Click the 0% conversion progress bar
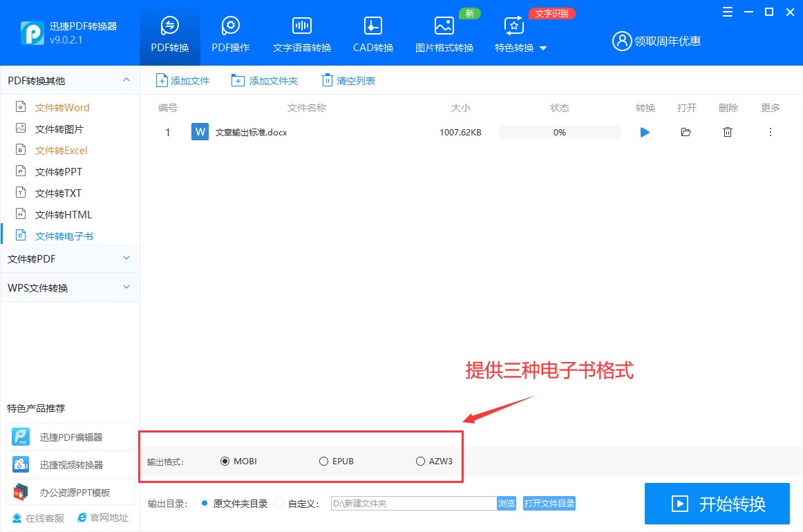The width and height of the screenshot is (803, 532). tap(560, 131)
